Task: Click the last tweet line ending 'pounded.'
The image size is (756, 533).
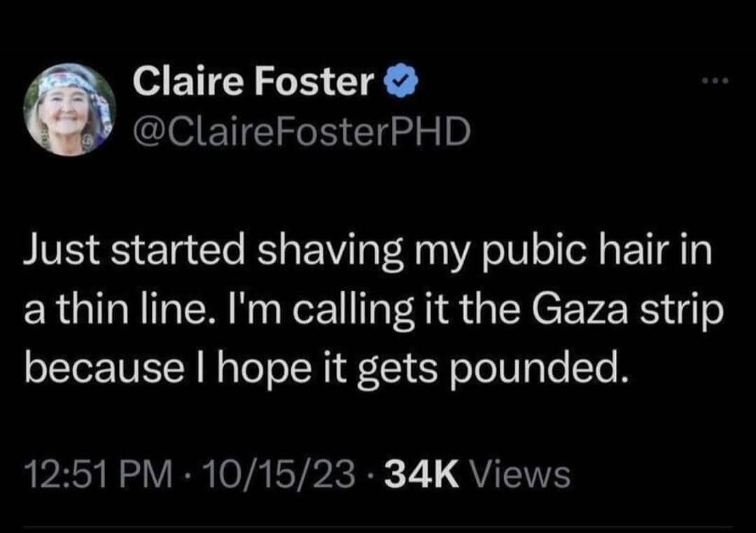Action: tap(327, 369)
